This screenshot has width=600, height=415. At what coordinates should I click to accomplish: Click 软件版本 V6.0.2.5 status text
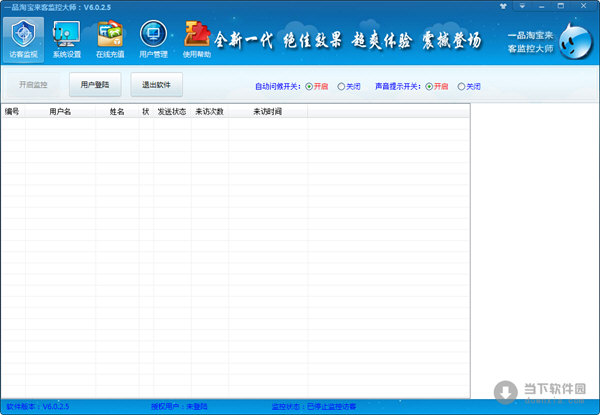click(38, 406)
